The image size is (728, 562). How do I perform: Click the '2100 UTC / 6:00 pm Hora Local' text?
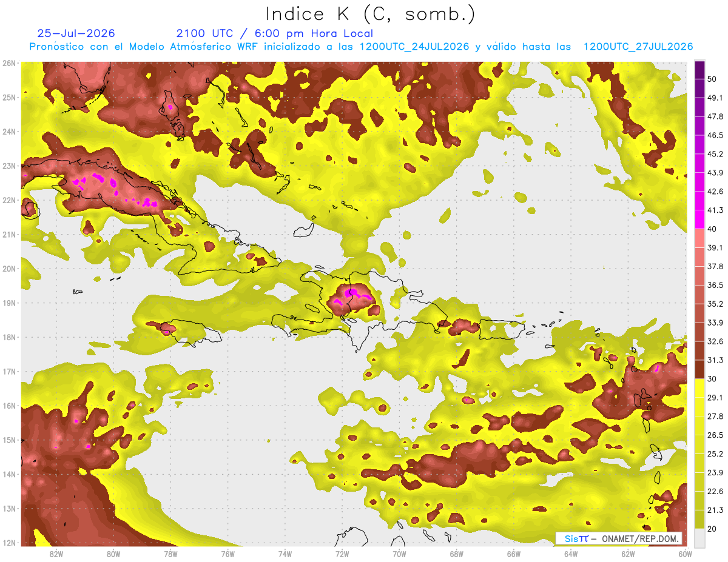(275, 33)
